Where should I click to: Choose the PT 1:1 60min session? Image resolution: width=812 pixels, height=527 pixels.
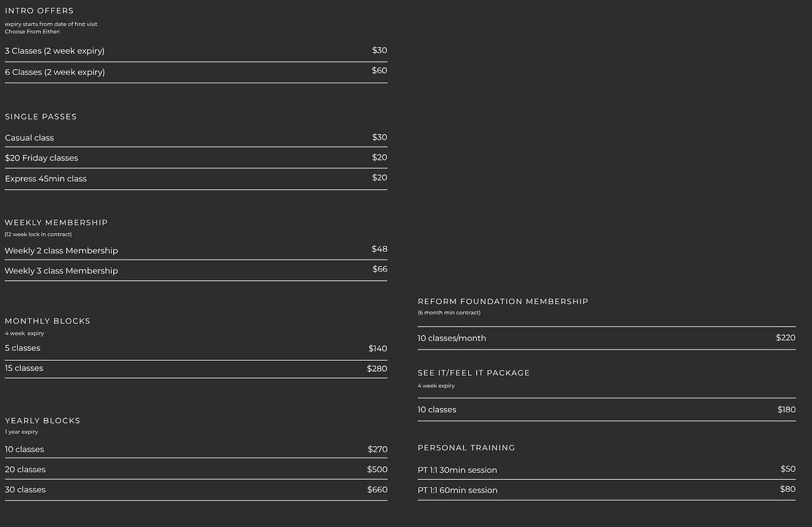pyautogui.click(x=606, y=490)
